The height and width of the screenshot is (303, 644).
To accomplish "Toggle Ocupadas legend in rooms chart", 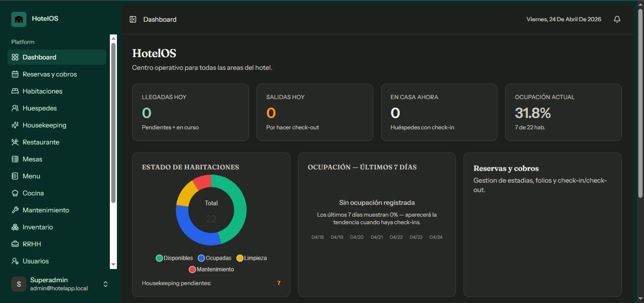I will pyautogui.click(x=215, y=258).
